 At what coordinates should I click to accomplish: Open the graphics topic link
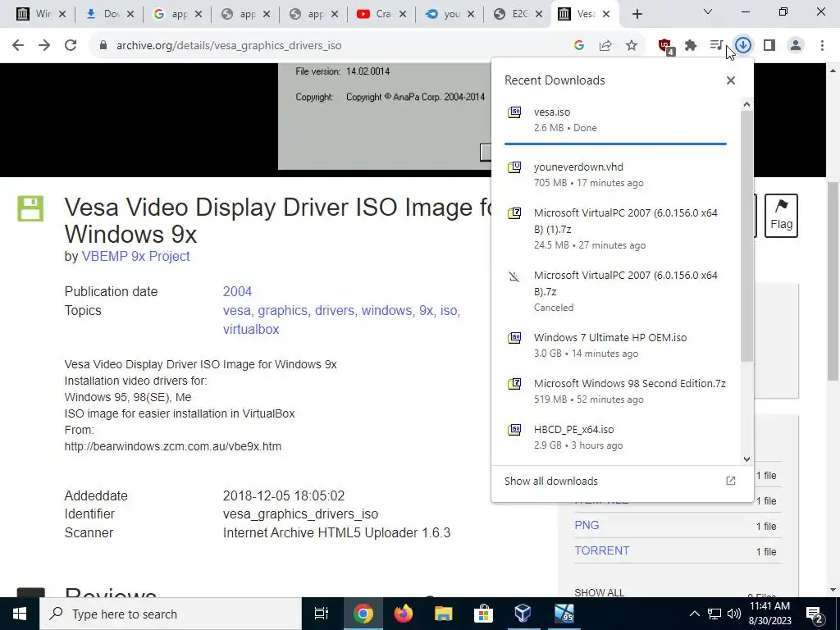tap(282, 311)
